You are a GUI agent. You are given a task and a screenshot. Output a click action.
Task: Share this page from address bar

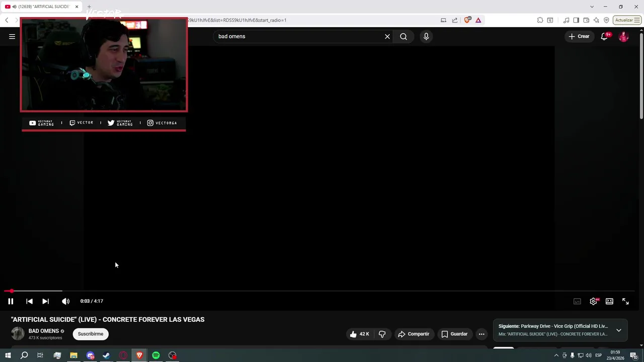[455, 20]
